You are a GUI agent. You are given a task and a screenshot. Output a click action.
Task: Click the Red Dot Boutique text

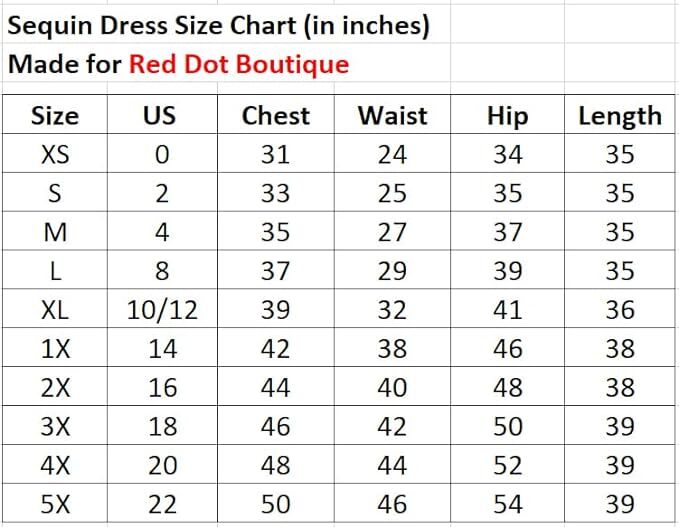(x=239, y=64)
